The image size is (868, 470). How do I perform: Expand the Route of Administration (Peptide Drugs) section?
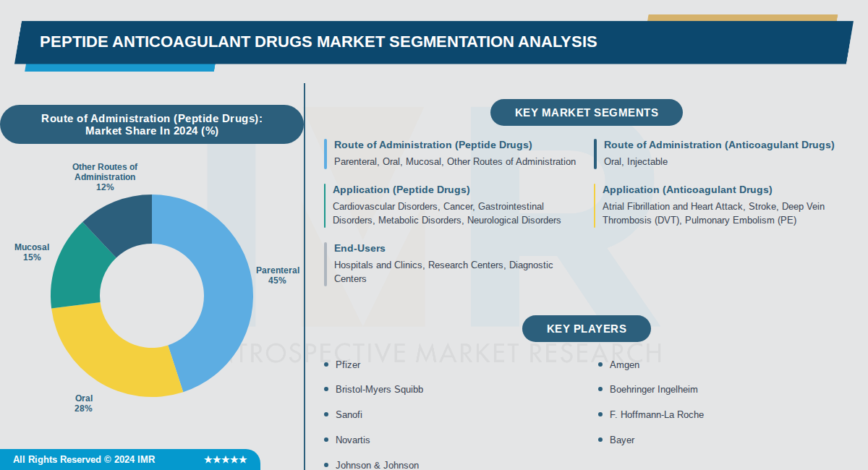pyautogui.click(x=433, y=145)
